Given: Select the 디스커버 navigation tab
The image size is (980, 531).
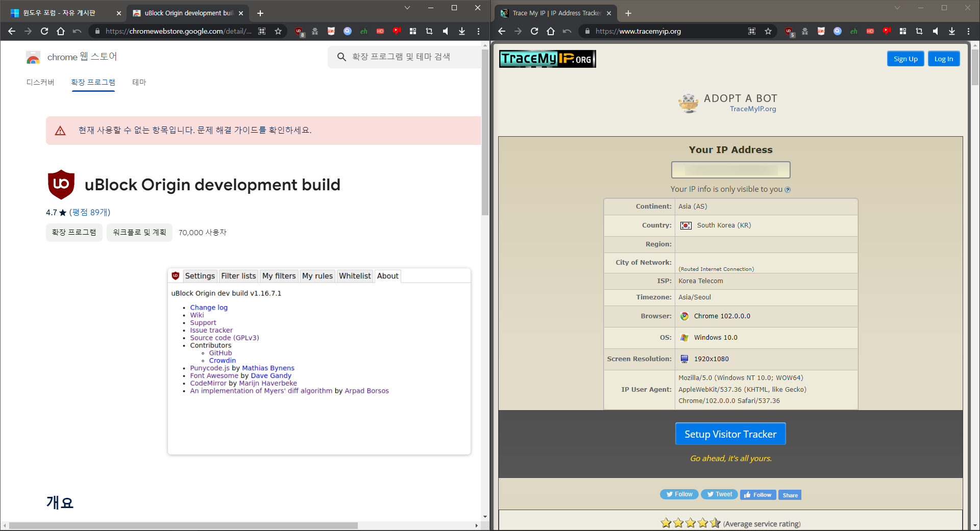Looking at the screenshot, I should 40,82.
